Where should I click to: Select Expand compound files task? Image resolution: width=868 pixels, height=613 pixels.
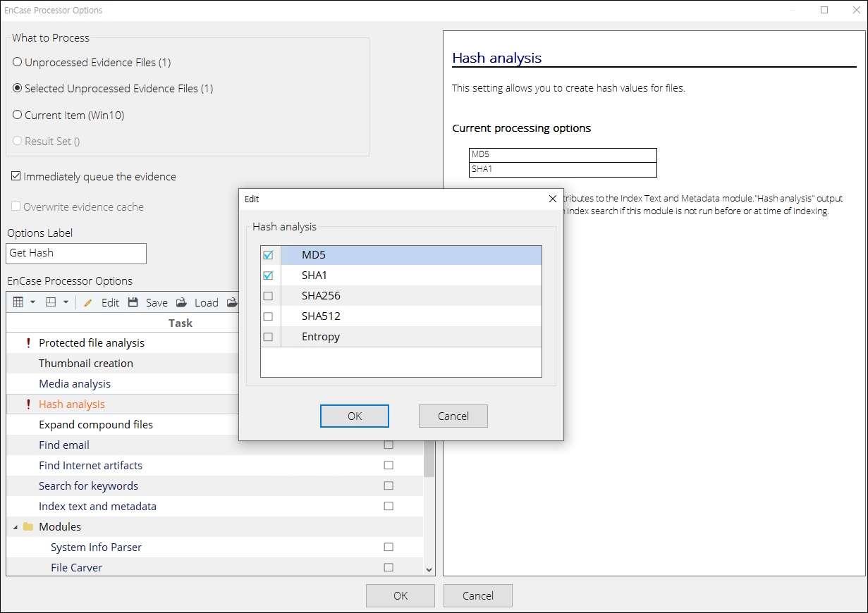coord(96,425)
